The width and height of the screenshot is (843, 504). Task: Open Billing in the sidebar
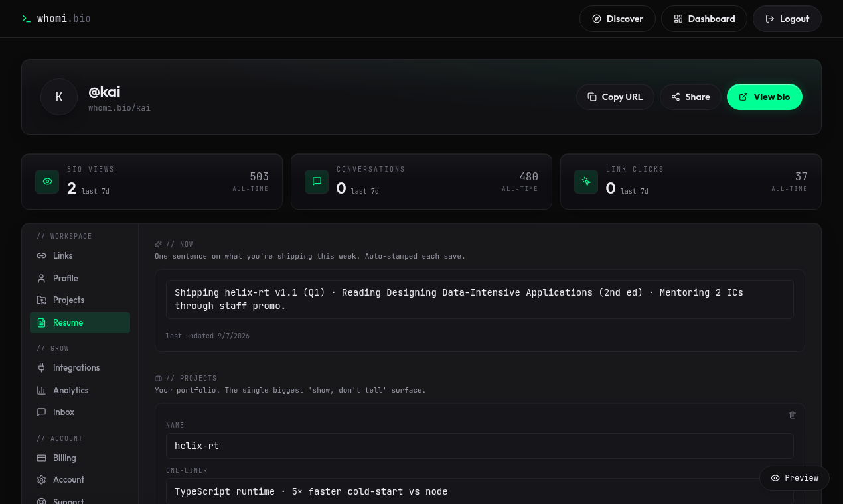click(80, 458)
